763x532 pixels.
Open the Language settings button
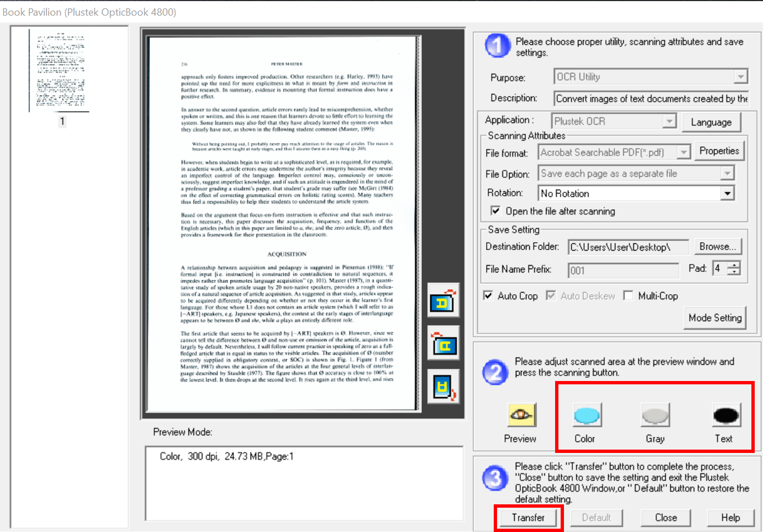(x=711, y=122)
